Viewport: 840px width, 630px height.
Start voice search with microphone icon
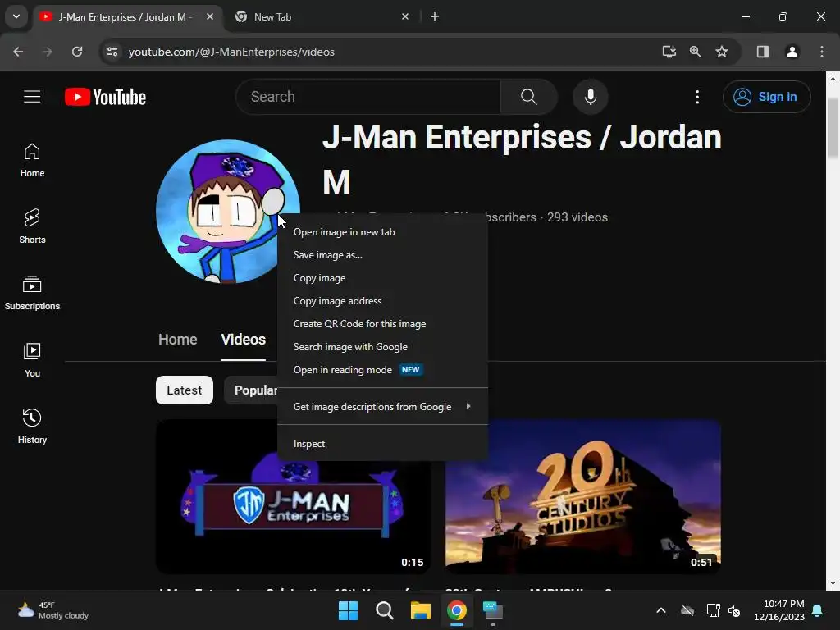coord(591,97)
